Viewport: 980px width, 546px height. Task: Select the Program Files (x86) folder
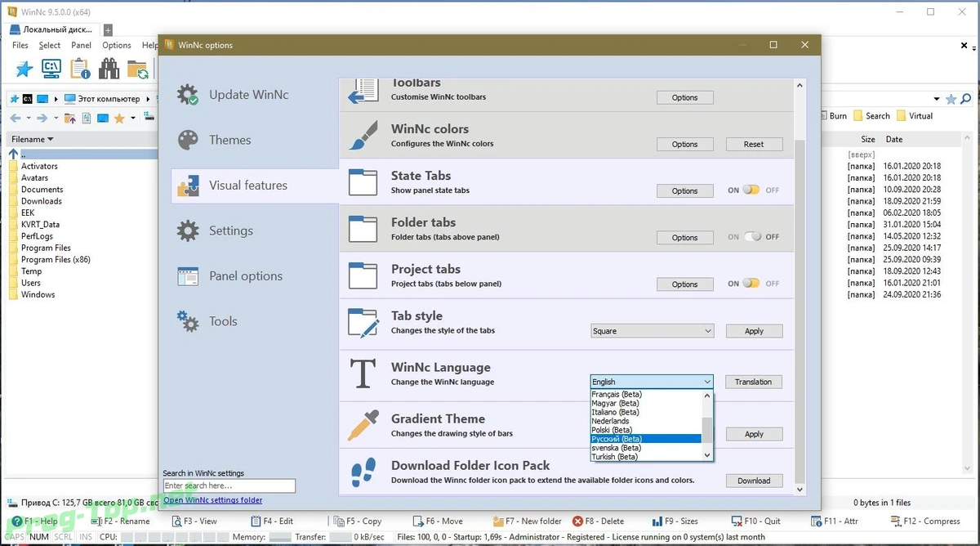[x=56, y=260]
